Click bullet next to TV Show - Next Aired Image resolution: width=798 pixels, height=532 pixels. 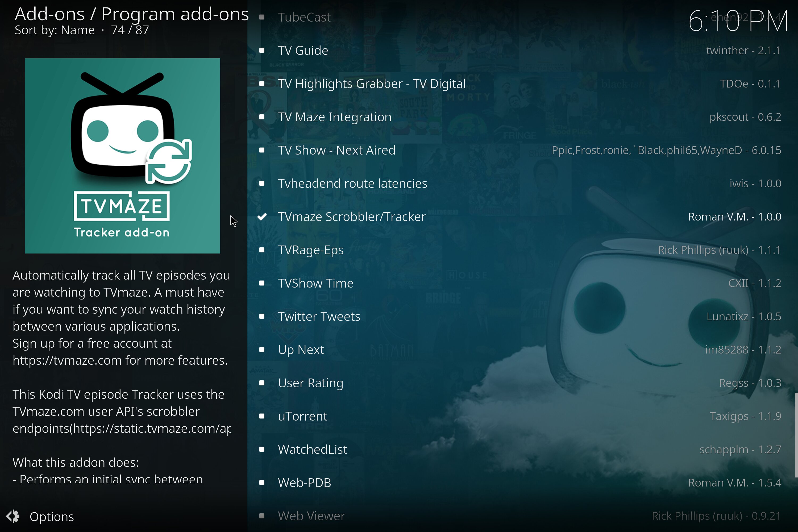point(262,150)
